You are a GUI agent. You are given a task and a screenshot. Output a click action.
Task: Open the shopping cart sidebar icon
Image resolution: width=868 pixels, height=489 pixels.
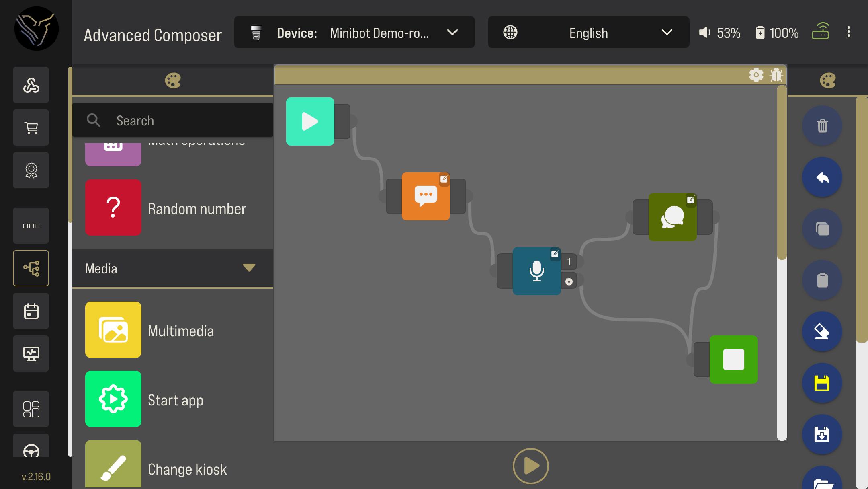[x=31, y=127]
